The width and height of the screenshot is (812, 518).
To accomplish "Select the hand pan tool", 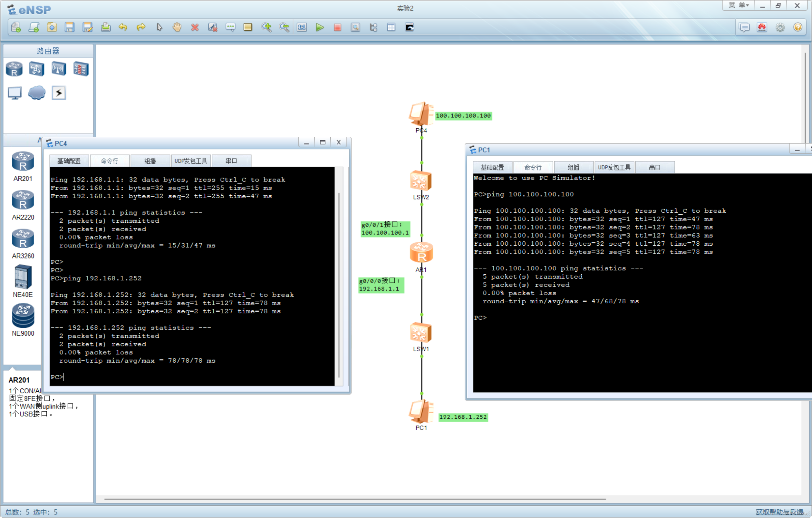I will (177, 27).
